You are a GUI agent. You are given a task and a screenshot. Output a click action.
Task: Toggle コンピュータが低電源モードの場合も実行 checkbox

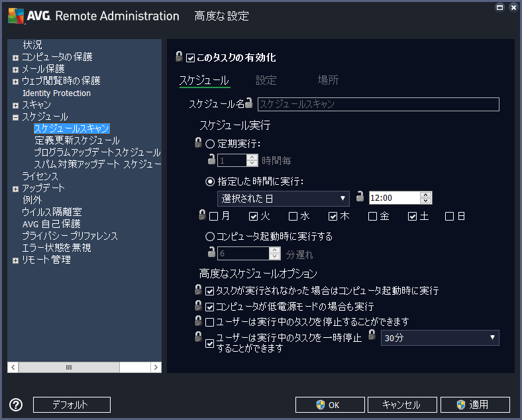[x=209, y=307]
